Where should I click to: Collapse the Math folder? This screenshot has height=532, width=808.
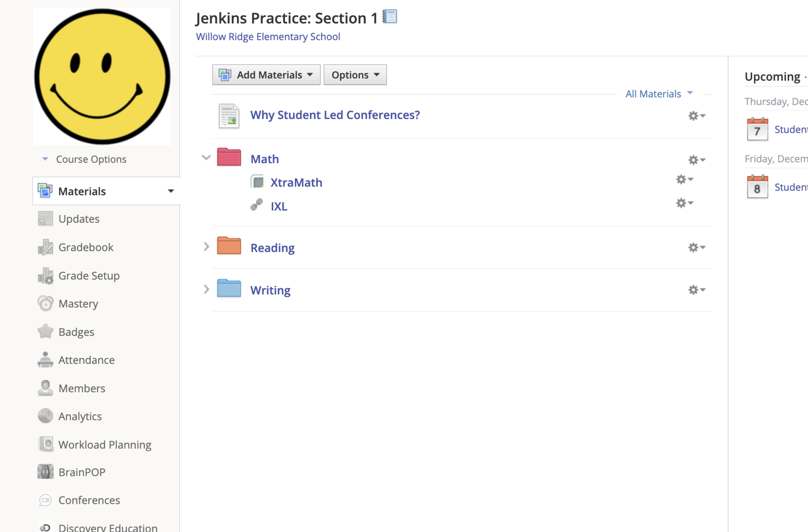tap(206, 158)
